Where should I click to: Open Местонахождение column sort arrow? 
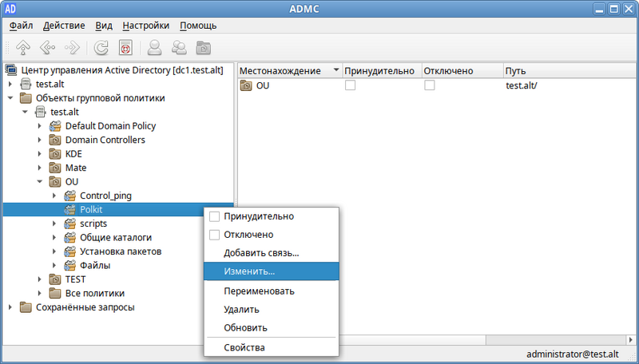click(336, 70)
